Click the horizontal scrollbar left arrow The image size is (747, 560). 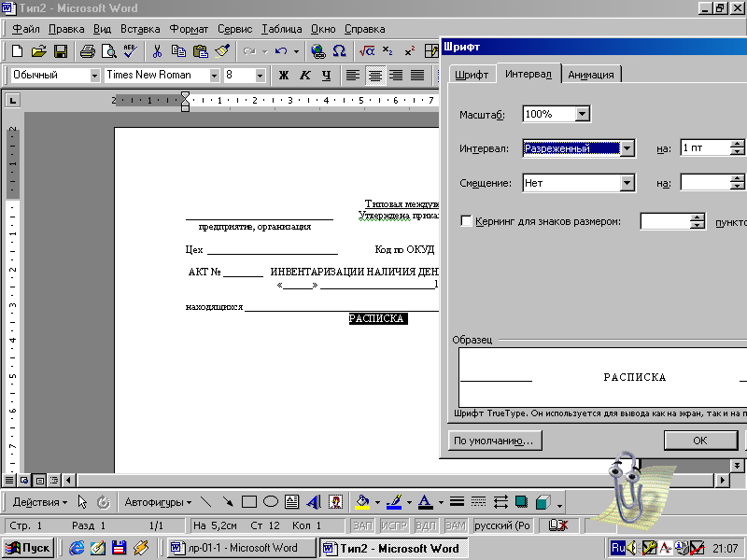coord(68,480)
